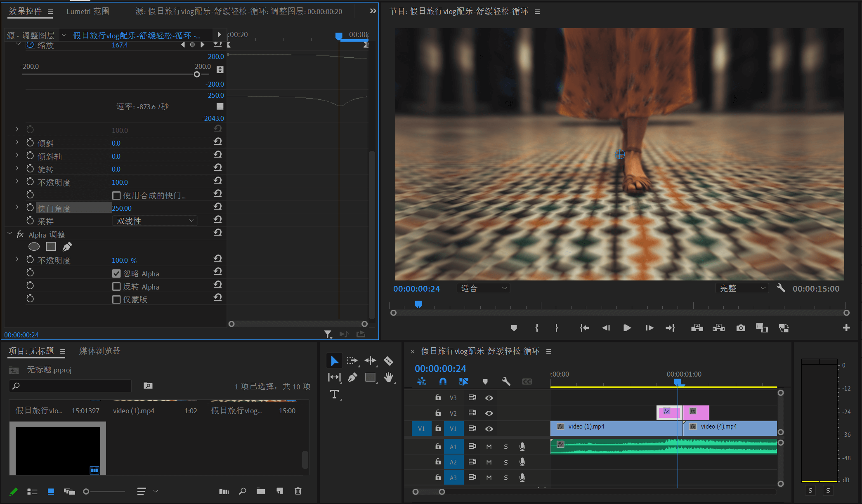Export frame with camera icon
862x504 pixels.
(741, 328)
